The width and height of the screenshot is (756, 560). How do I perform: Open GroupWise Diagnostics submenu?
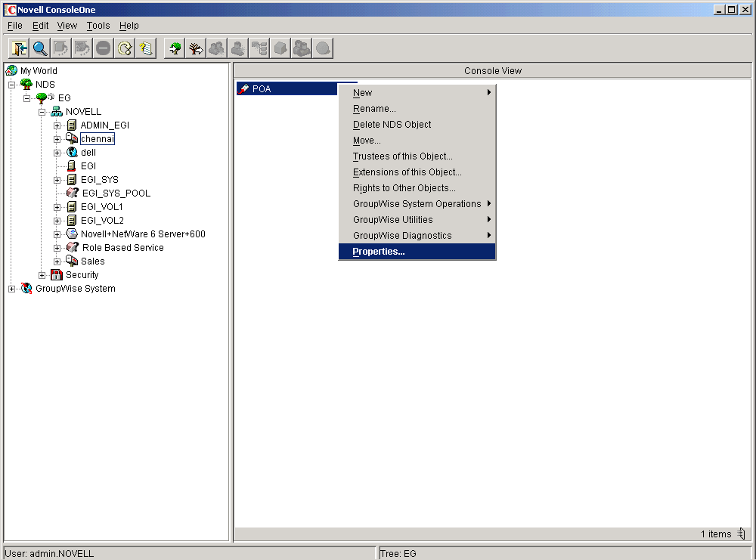pyautogui.click(x=417, y=236)
